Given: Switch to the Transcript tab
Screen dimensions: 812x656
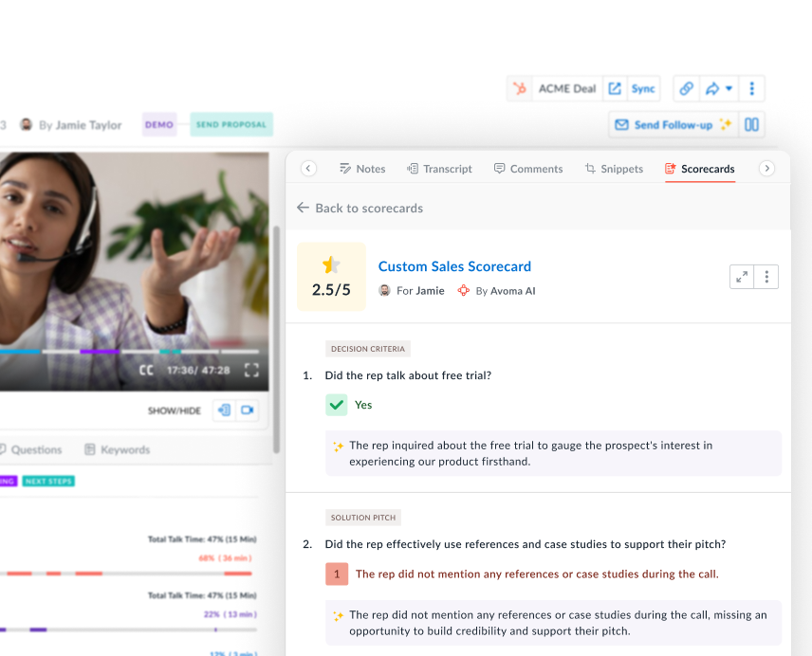Looking at the screenshot, I should tap(439, 169).
